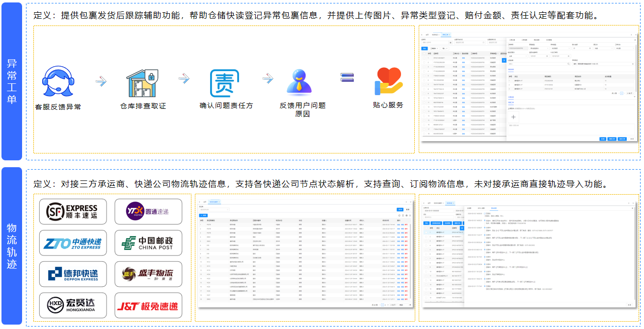
Task: Click the logistics tracking definition sentence
Action: coord(321,184)
